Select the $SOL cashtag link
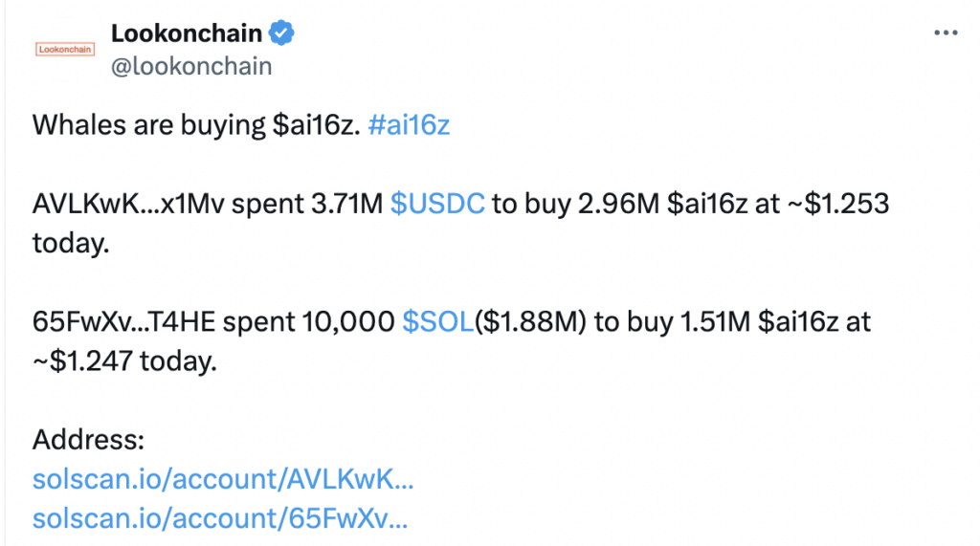This screenshot has height=546, width=980. pos(438,321)
